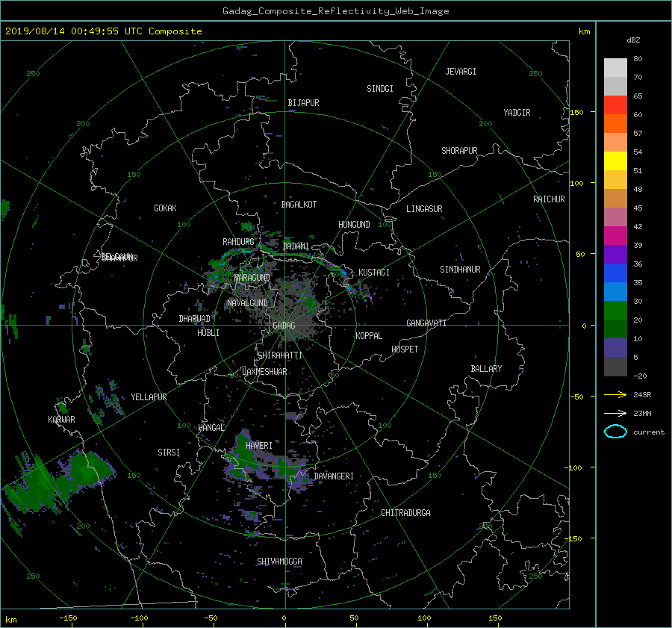Click the cyan 'current' ellipse legend icon
Viewport: 672px width, 628px height.
(x=615, y=432)
